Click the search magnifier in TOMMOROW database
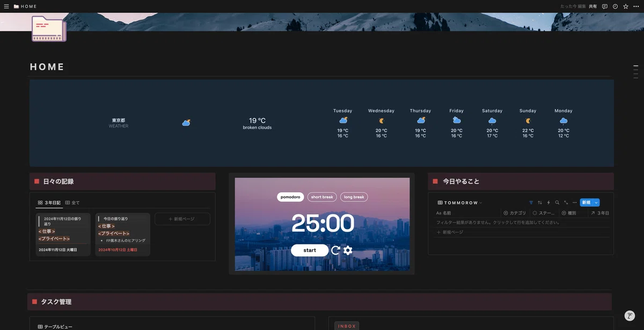Image resolution: width=644 pixels, height=330 pixels. (x=557, y=203)
